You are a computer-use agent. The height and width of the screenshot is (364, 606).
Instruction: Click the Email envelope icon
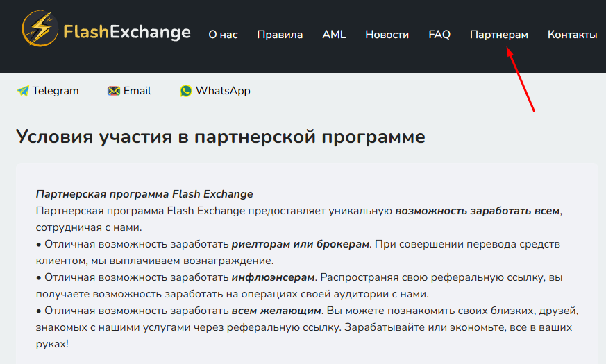coord(114,91)
